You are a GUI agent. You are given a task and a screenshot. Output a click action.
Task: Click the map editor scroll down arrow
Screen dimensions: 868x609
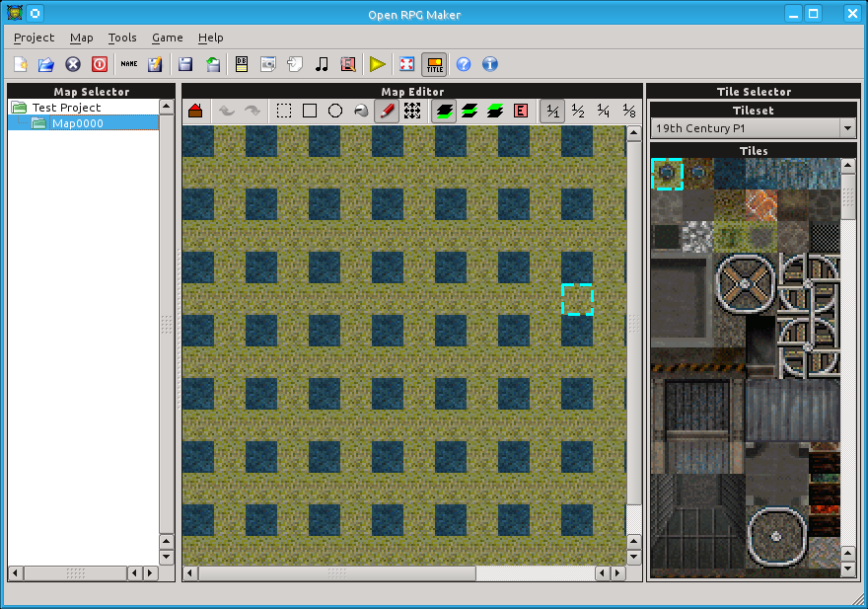pos(634,557)
